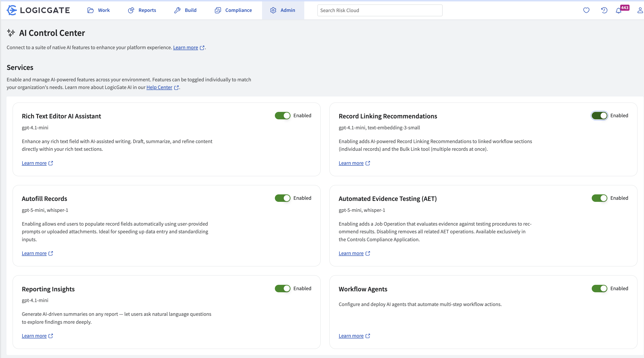Click external icon in Reporting Insights card

point(50,336)
